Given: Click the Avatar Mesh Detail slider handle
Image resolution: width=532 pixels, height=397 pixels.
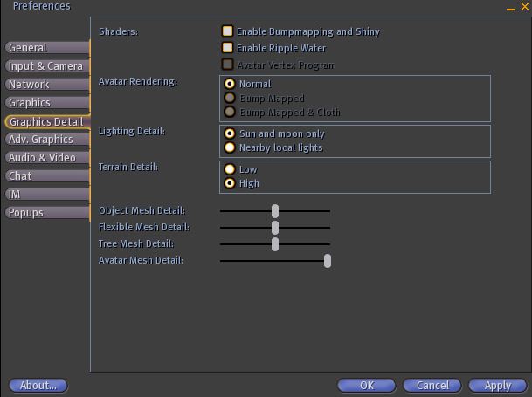Looking at the screenshot, I should click(328, 260).
